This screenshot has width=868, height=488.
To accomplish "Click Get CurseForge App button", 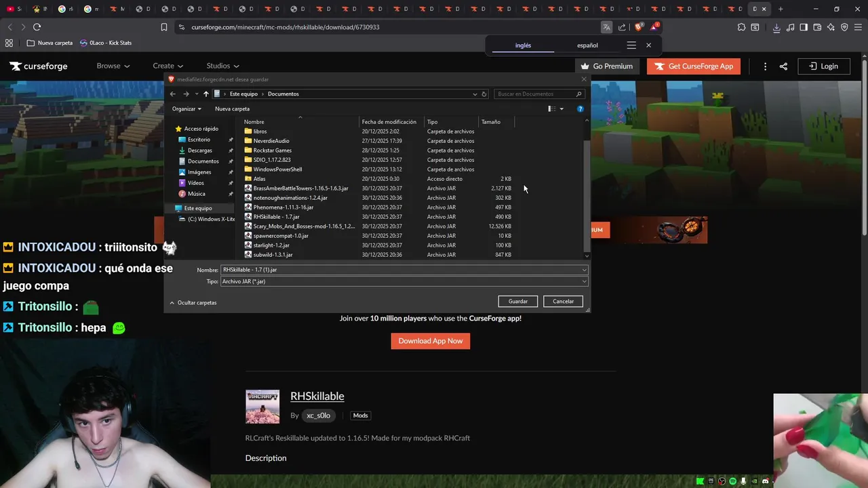I will (694, 66).
